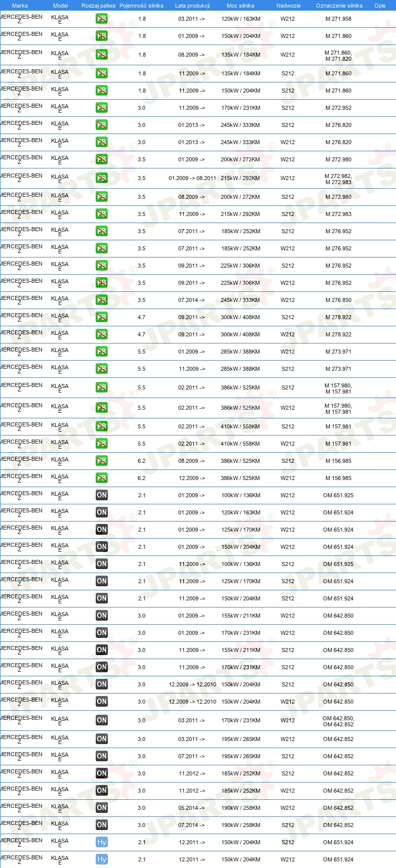This screenshot has height=868, width=396.
Task: Select the cell OM 642.850, OM 642.852
Action: (338, 721)
